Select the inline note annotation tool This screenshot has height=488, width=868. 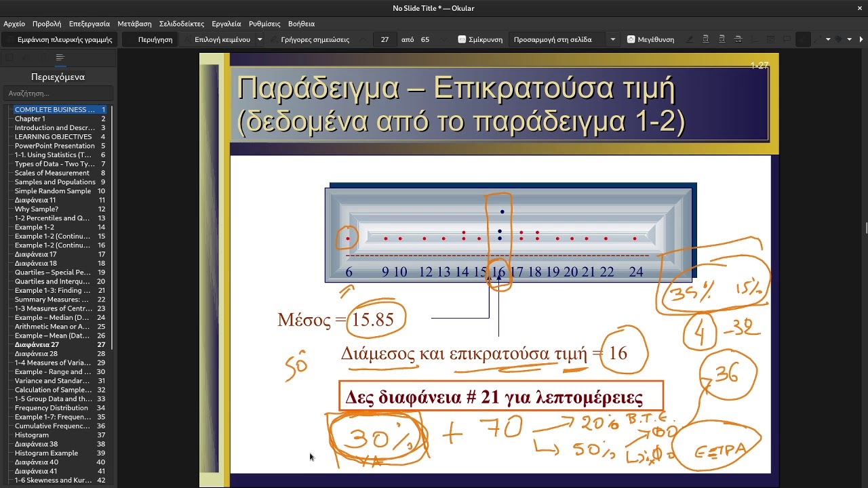tap(771, 39)
